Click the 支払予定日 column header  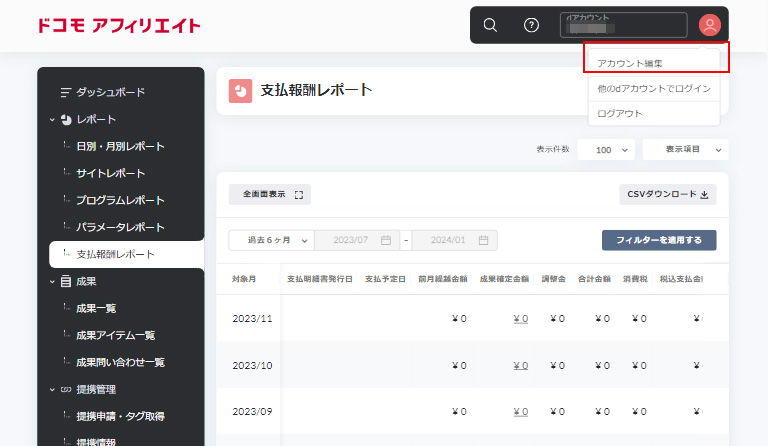(385, 279)
